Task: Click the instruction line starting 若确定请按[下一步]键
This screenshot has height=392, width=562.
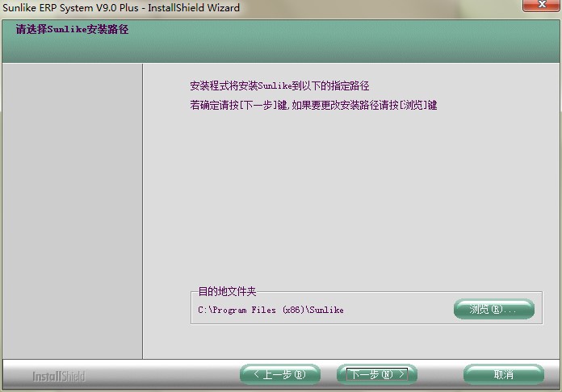Action: click(x=313, y=105)
